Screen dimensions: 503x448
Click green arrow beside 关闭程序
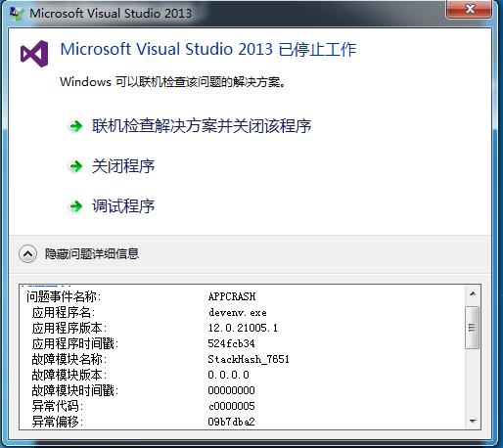75,166
